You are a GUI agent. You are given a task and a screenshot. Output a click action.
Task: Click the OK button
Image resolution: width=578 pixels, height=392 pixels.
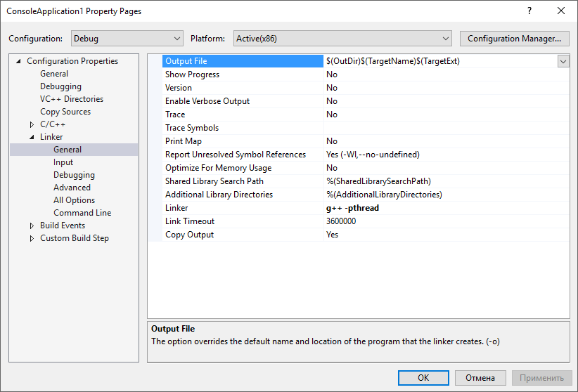click(423, 378)
